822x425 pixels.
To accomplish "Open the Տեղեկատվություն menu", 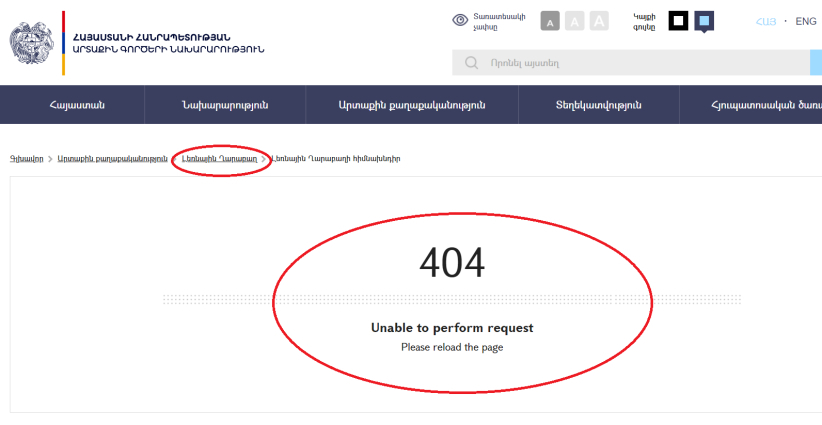I will click(598, 105).
